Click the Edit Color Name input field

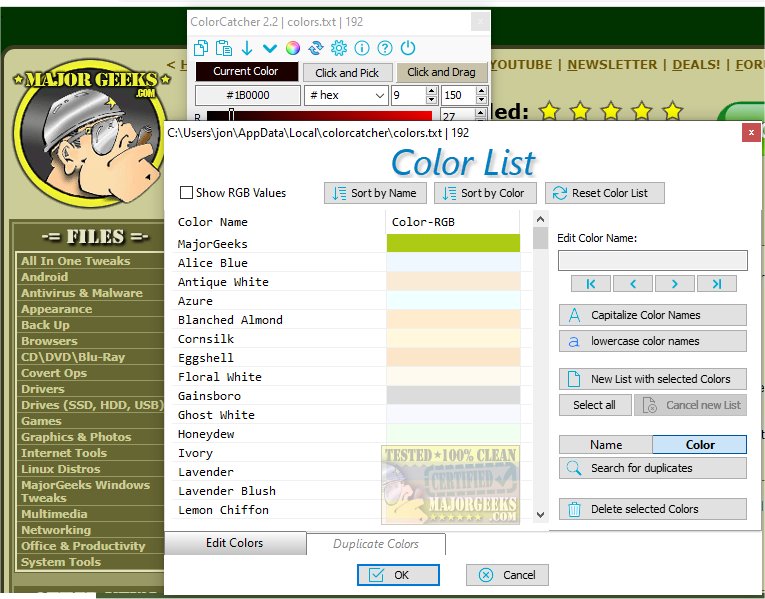[x=652, y=260]
